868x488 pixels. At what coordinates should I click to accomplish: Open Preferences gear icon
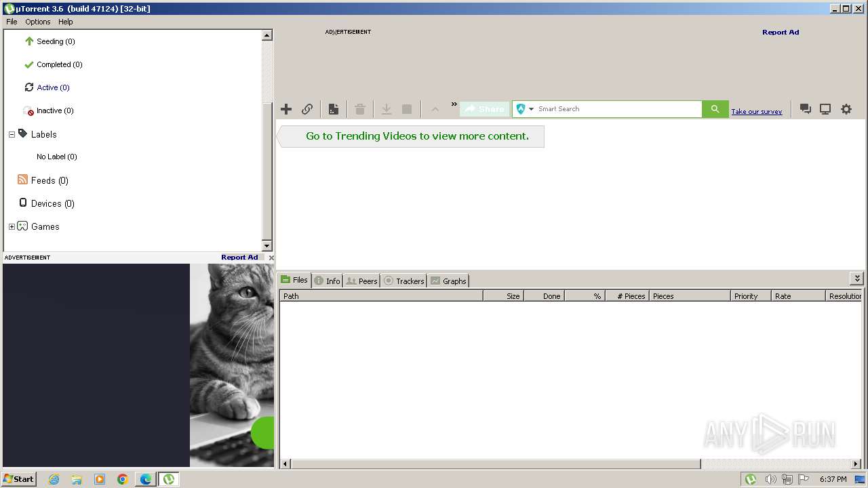click(846, 109)
